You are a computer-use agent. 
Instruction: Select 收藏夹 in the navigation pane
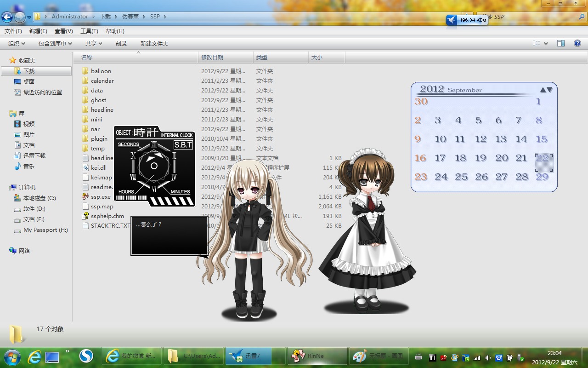pos(27,61)
